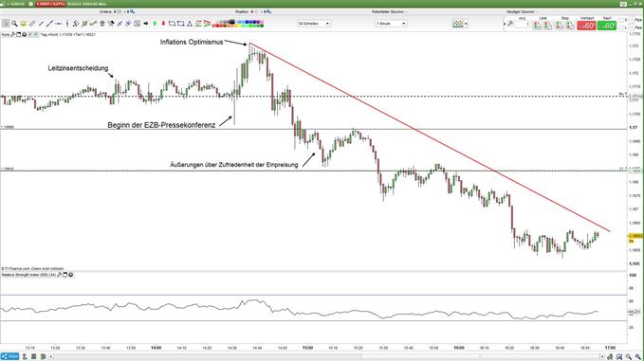Select the triangle shape drawing tool

coord(190,24)
